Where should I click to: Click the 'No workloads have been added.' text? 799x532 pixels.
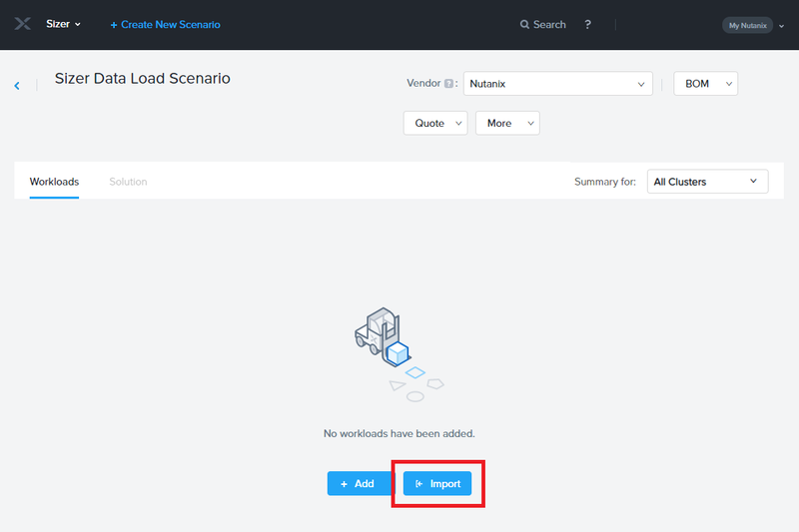tap(399, 433)
